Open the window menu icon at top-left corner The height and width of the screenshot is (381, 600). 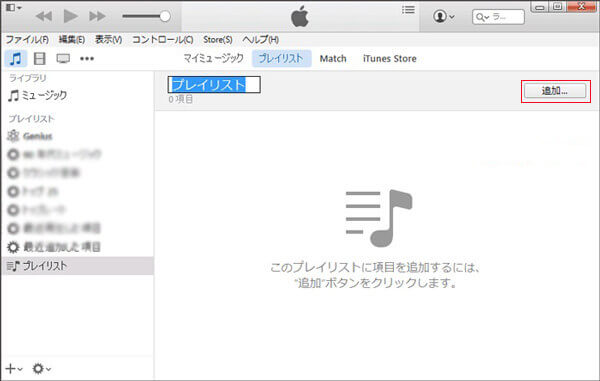[14, 7]
